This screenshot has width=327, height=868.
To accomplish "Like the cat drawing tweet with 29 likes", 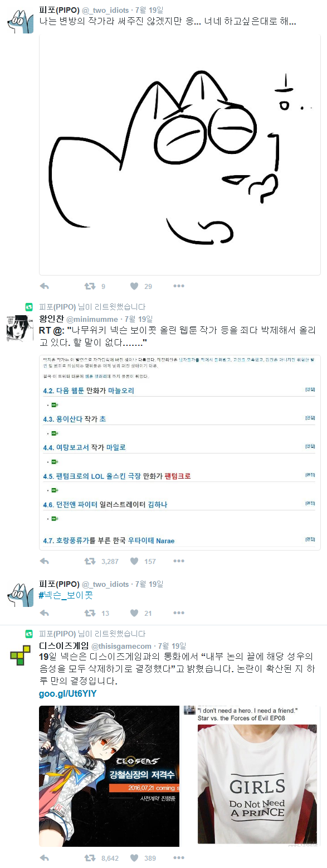I will [134, 286].
